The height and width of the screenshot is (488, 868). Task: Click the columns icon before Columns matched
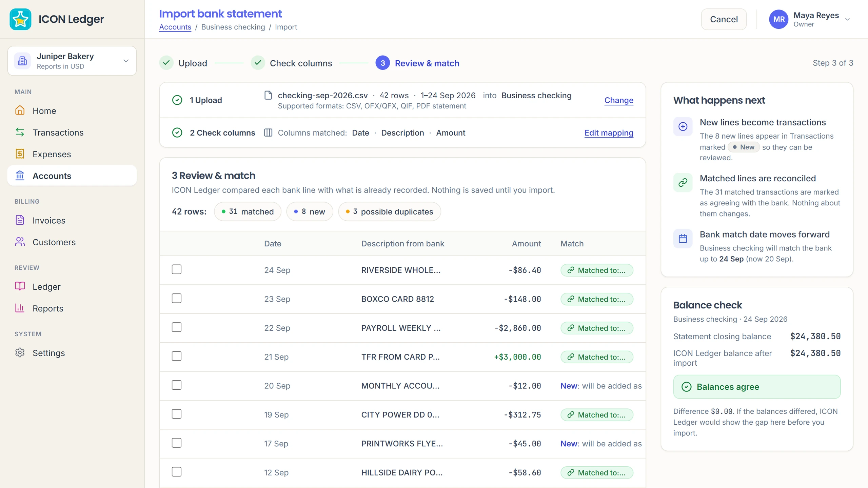coord(268,133)
